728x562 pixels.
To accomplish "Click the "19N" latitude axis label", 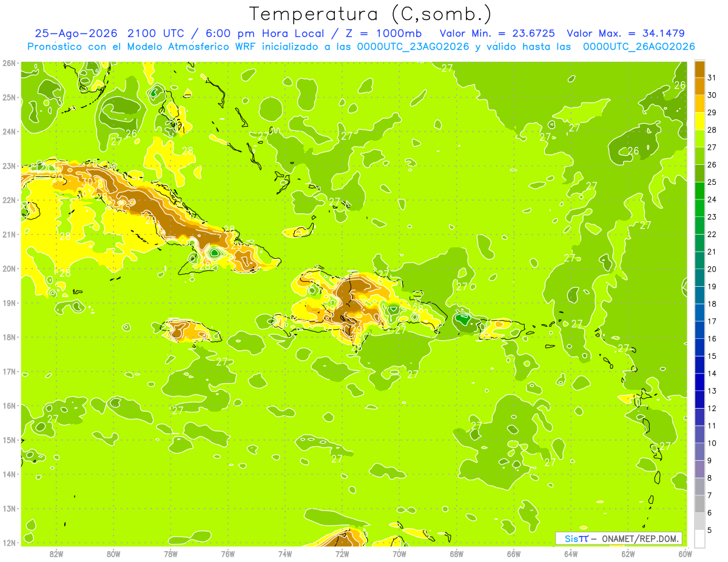I will pos(9,303).
